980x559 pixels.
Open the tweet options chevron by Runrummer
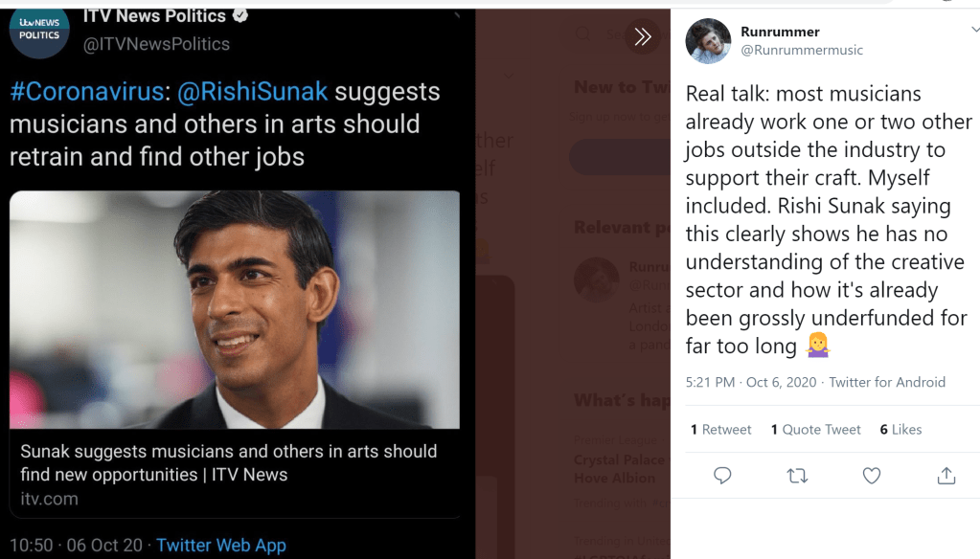click(x=975, y=31)
